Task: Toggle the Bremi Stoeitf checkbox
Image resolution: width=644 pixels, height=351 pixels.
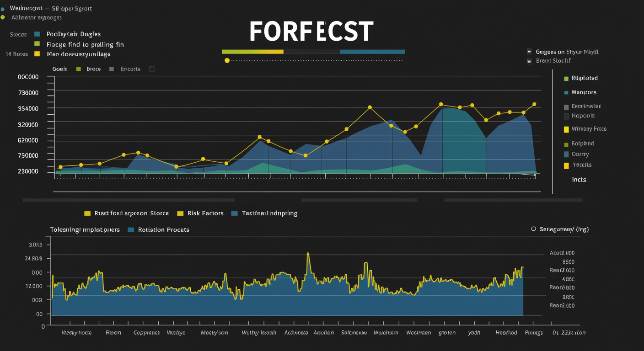Action: coord(529,61)
